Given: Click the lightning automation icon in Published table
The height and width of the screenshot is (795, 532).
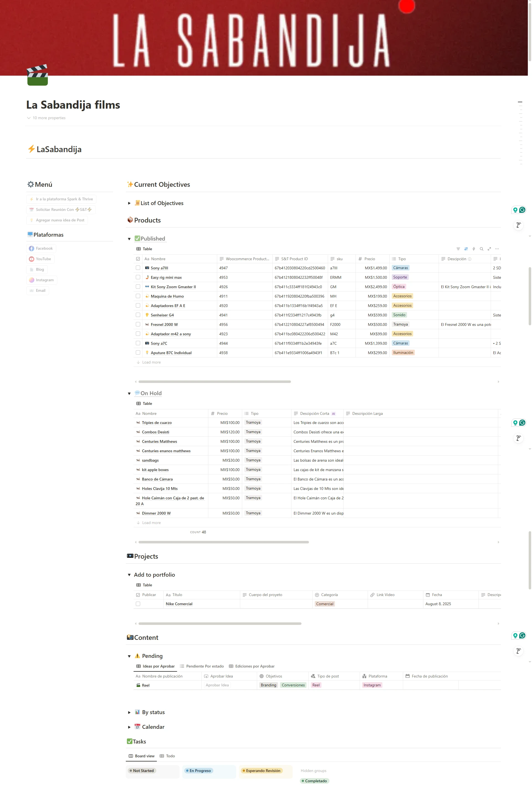Looking at the screenshot, I should (x=474, y=249).
